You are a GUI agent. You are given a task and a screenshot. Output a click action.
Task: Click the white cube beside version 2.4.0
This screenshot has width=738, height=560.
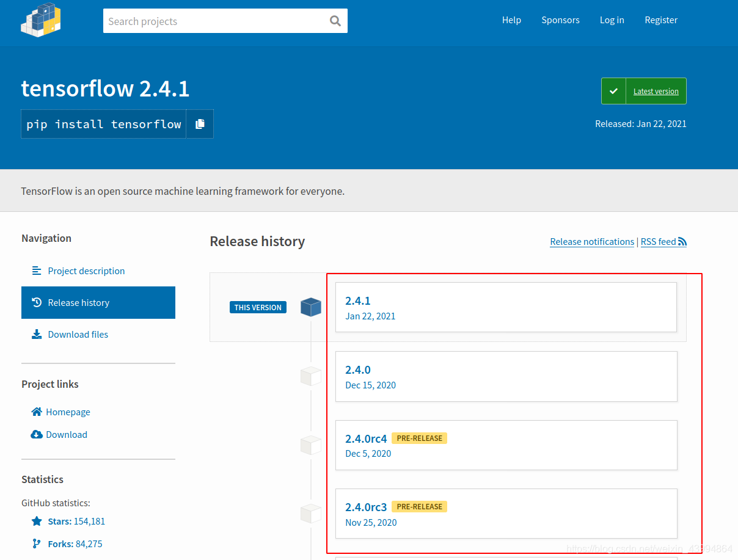(x=311, y=376)
